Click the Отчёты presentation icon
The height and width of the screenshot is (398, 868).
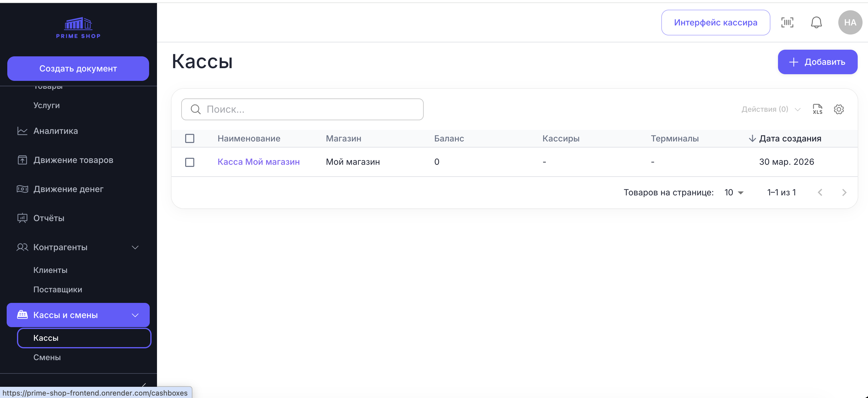point(22,218)
